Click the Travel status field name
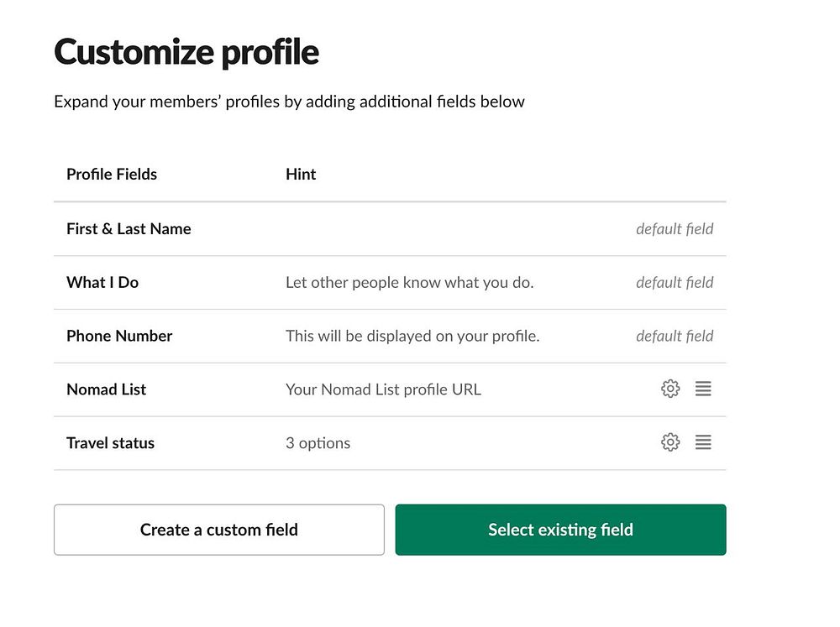This screenshot has height=627, width=840. click(110, 443)
